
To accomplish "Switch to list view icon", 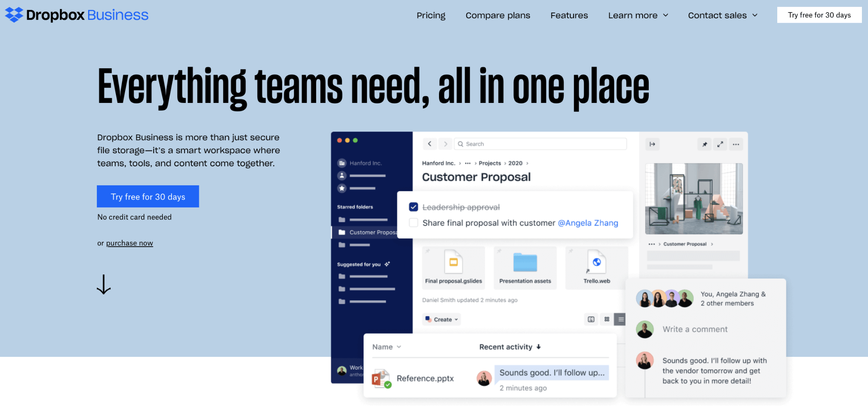I will point(621,319).
